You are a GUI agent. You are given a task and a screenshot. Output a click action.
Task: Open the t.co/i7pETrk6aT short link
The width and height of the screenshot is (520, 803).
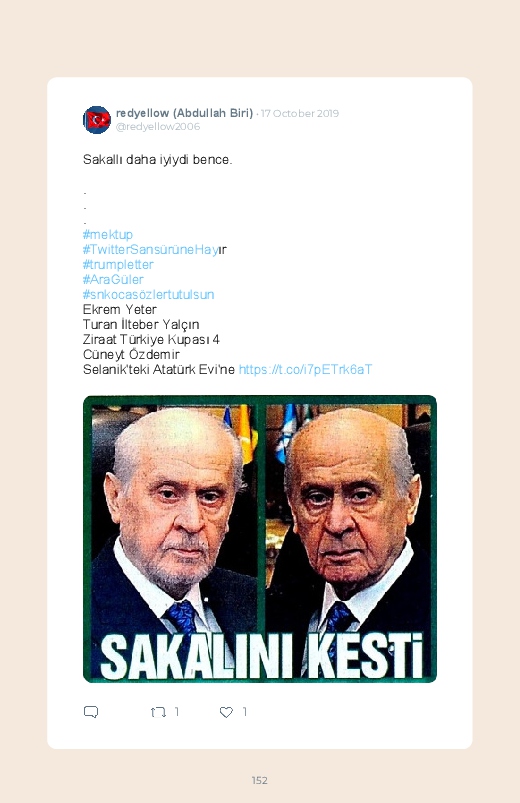[x=305, y=369]
